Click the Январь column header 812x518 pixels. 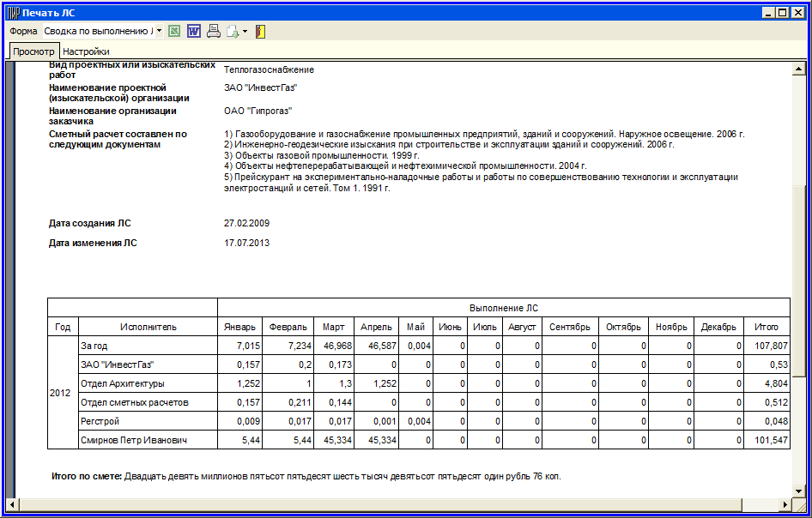239,327
